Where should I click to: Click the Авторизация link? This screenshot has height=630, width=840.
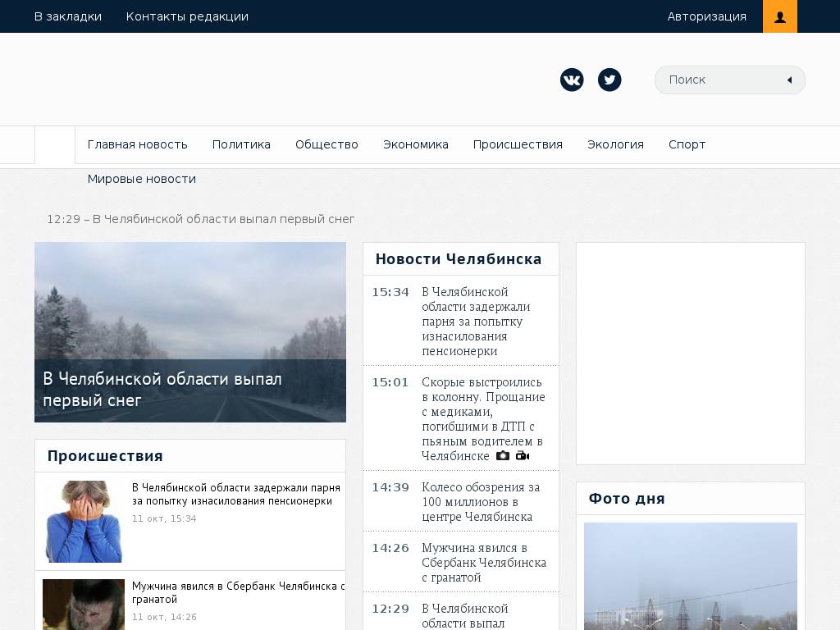[x=706, y=16]
